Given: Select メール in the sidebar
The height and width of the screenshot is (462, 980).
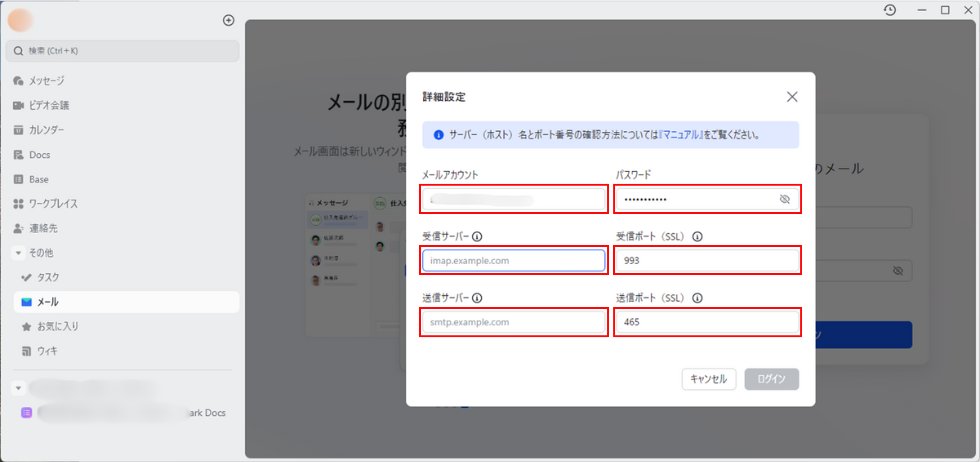Looking at the screenshot, I should click(126, 302).
